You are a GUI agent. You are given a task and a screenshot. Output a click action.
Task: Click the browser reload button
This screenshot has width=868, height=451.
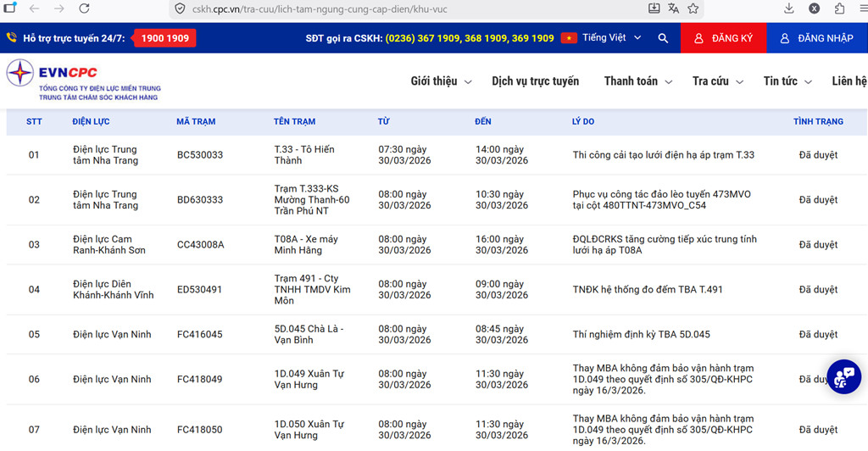point(84,9)
